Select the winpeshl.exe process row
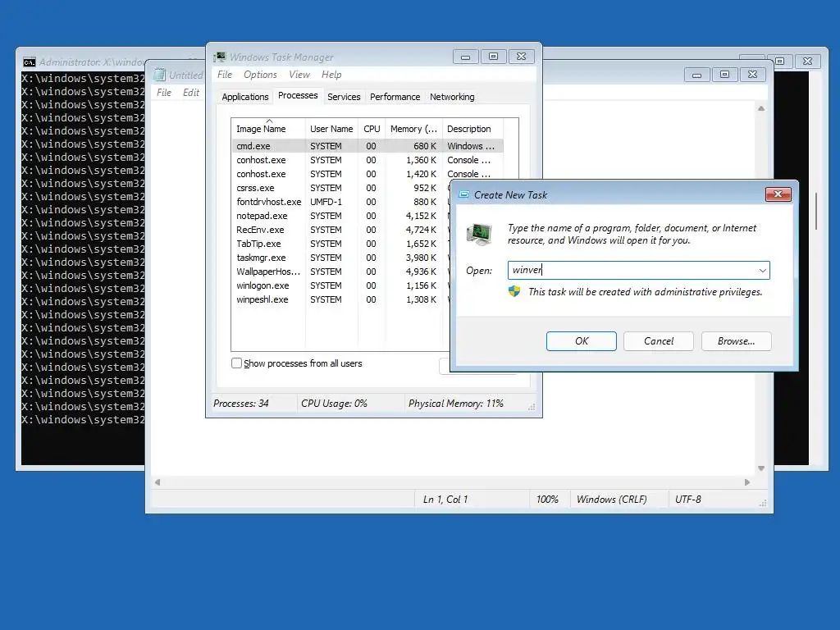This screenshot has width=840, height=630. click(340, 299)
